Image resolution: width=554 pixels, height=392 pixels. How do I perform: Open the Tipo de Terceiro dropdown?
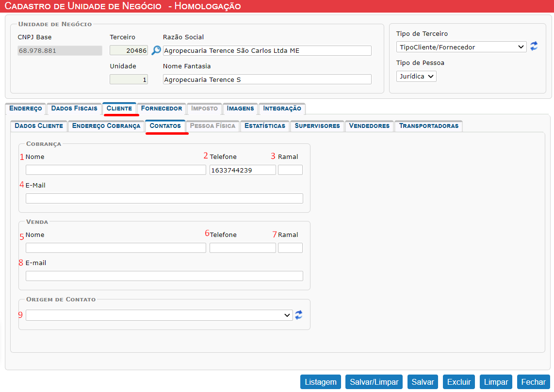[x=461, y=47]
